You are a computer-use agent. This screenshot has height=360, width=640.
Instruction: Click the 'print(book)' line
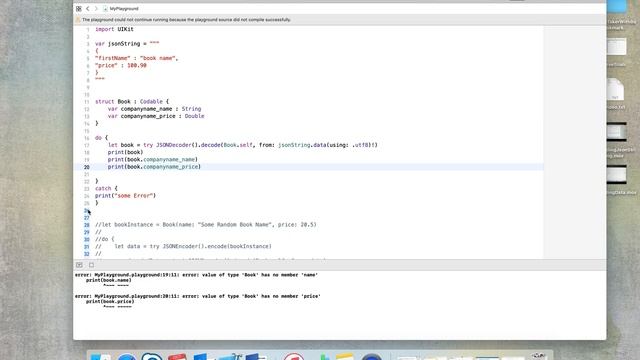pos(125,152)
